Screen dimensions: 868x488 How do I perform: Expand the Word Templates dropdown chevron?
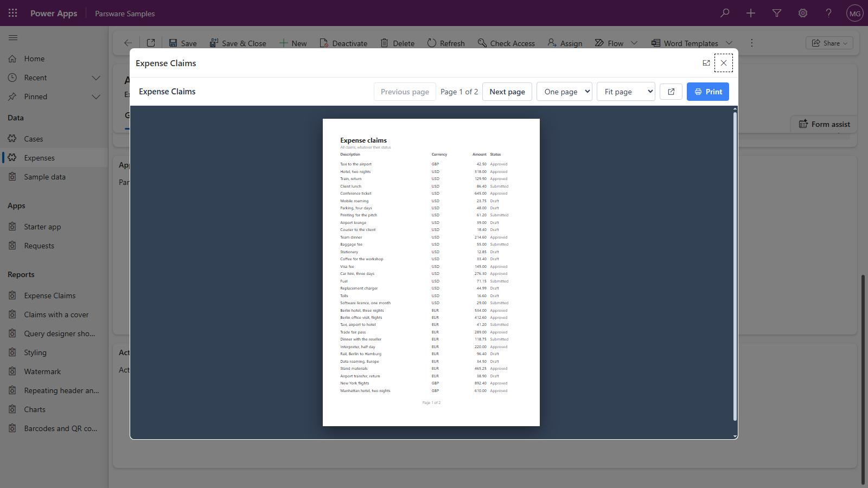729,43
